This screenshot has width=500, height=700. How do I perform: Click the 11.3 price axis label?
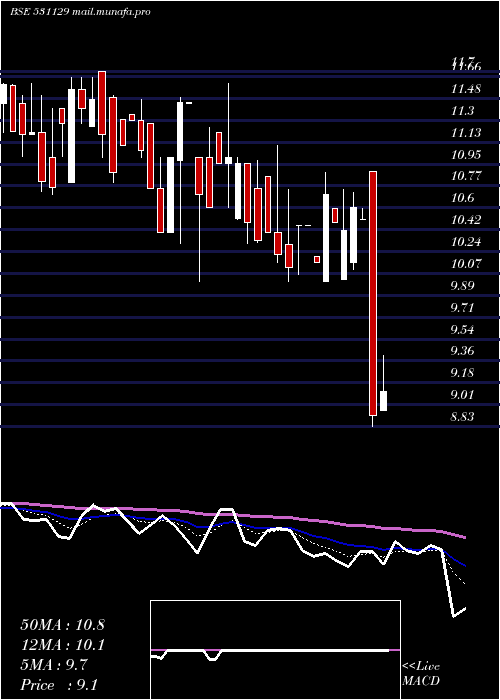pos(462,111)
